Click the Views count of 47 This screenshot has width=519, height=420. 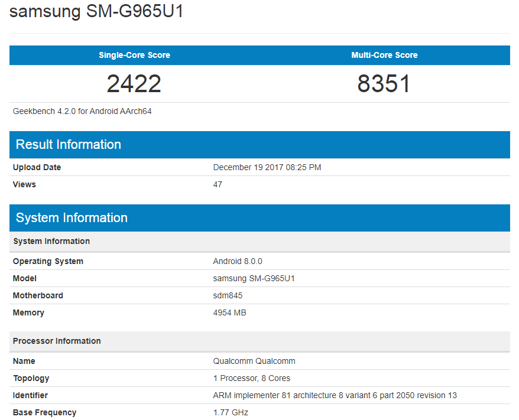pyautogui.click(x=217, y=184)
